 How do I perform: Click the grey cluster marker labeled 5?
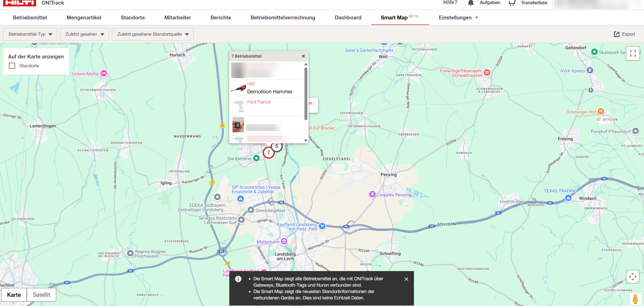pos(277,146)
